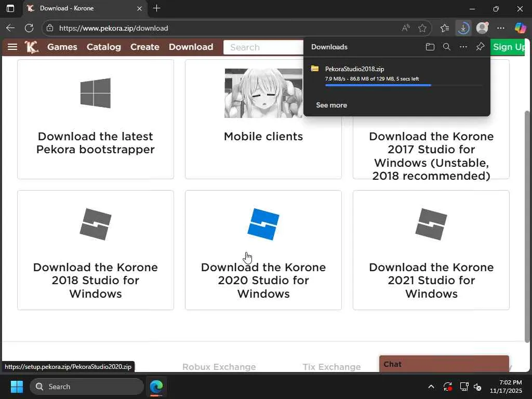This screenshot has width=532, height=399.
Task: Close the Download - Korone tab
Action: [139, 8]
